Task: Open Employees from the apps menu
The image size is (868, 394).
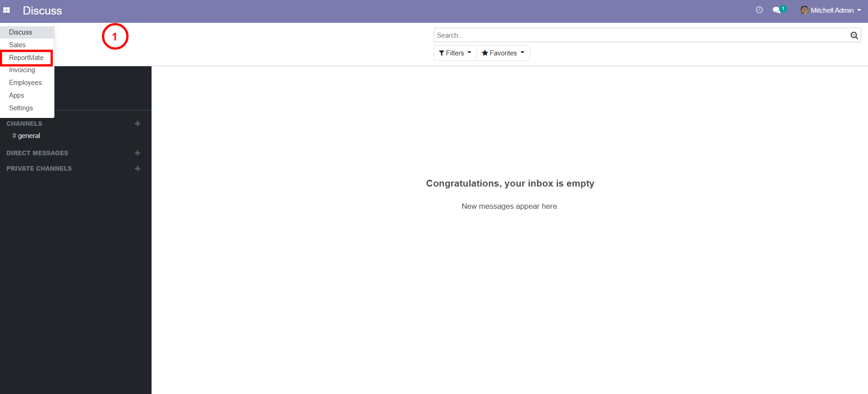Action: point(25,83)
